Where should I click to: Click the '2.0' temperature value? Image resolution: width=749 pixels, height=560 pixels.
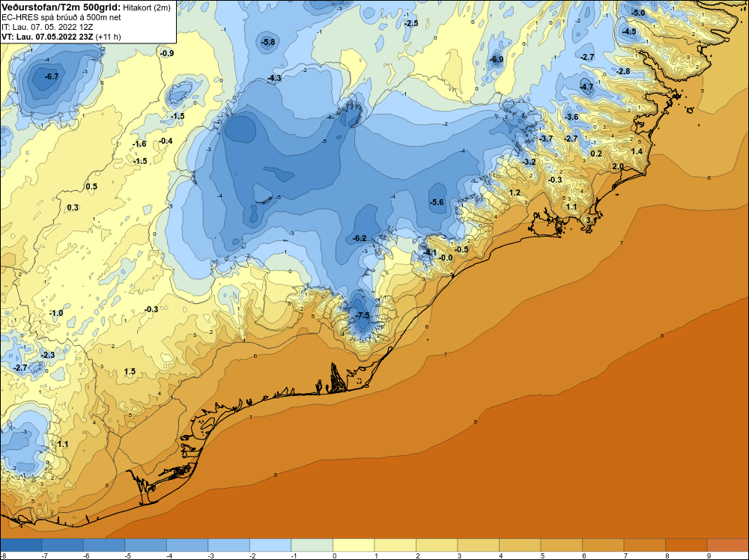click(x=618, y=166)
